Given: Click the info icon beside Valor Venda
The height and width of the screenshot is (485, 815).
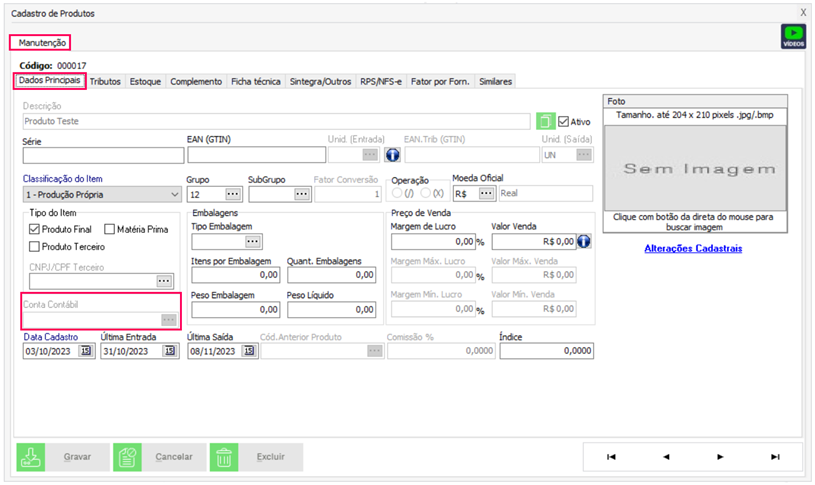Looking at the screenshot, I should [584, 241].
